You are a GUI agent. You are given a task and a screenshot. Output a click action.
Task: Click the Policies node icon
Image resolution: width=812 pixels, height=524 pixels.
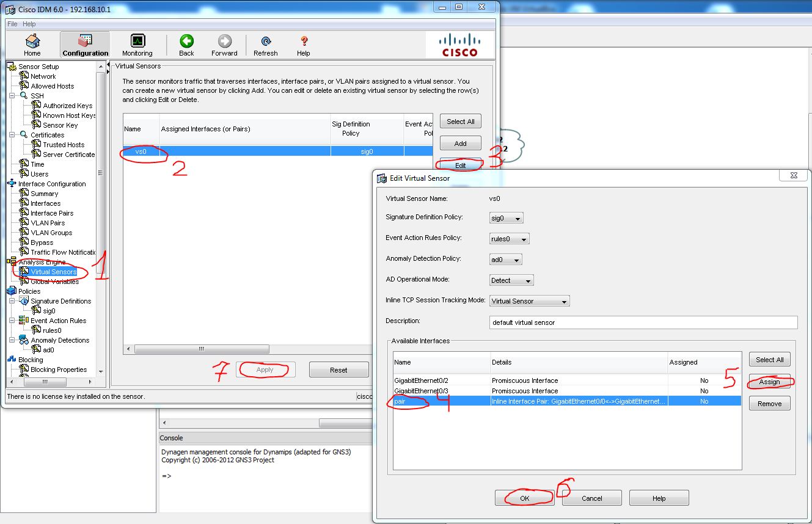(12, 291)
